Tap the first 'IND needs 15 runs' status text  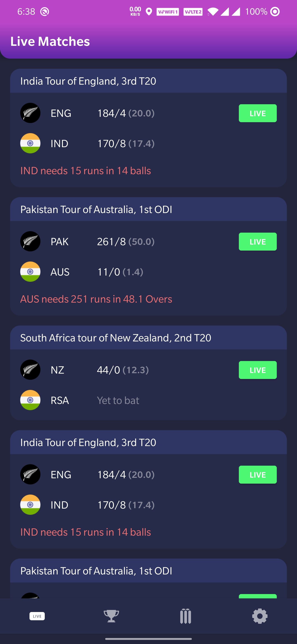click(86, 171)
